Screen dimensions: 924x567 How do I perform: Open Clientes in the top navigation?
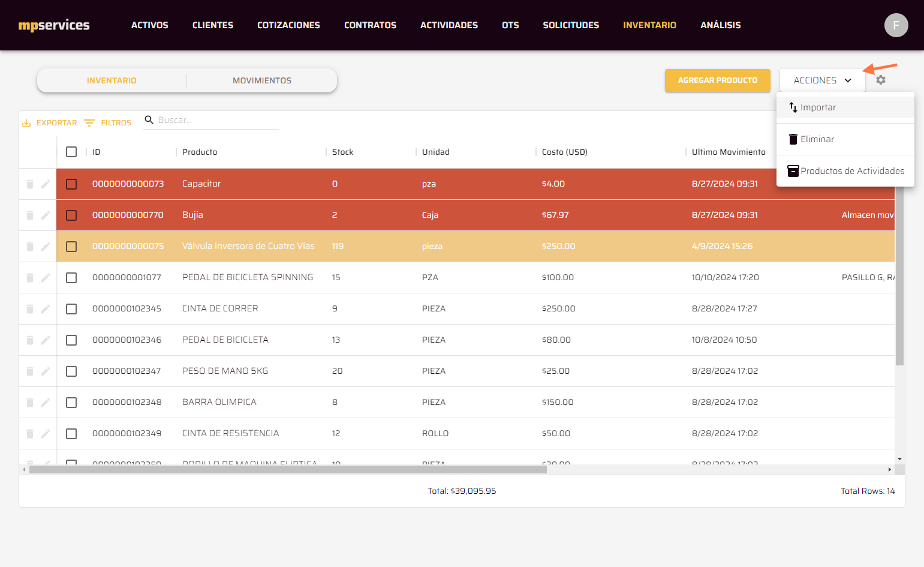pyautogui.click(x=213, y=25)
